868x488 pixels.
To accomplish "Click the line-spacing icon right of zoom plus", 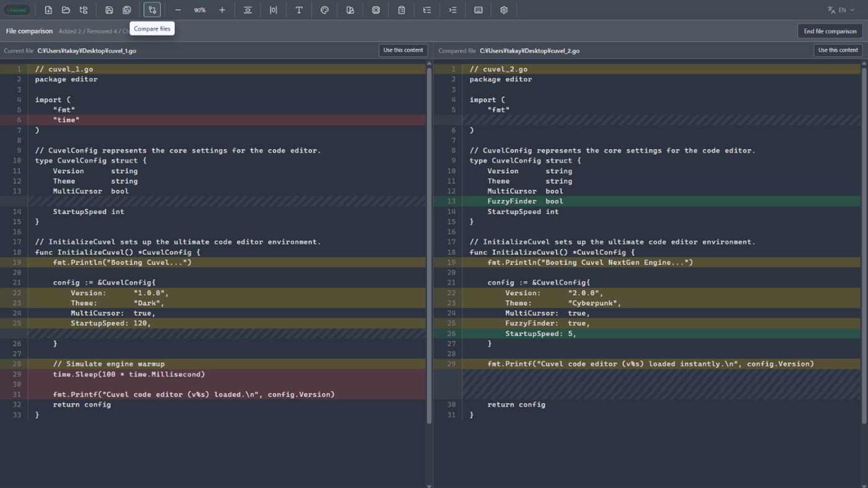I will click(248, 10).
